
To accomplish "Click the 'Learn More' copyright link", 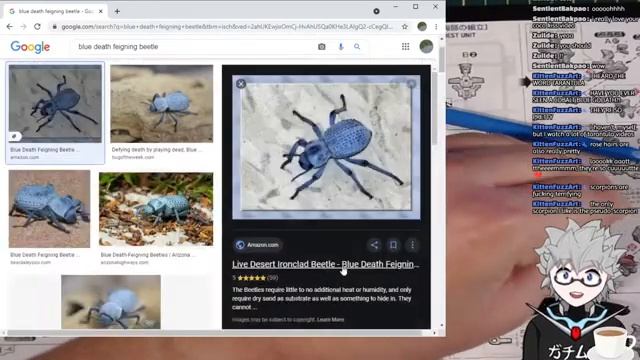I will coord(331,320).
